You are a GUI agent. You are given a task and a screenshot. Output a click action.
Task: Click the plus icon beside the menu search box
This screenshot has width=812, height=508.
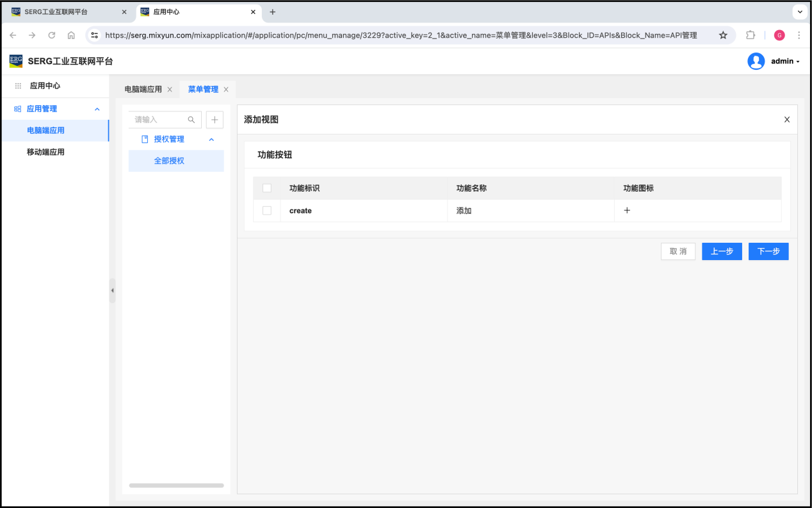pyautogui.click(x=215, y=120)
